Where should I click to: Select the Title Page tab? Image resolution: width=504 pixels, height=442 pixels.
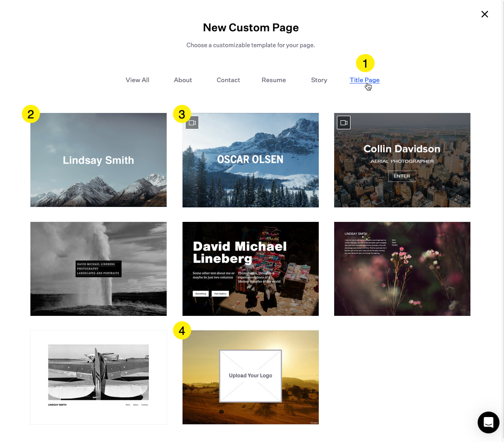(x=365, y=80)
